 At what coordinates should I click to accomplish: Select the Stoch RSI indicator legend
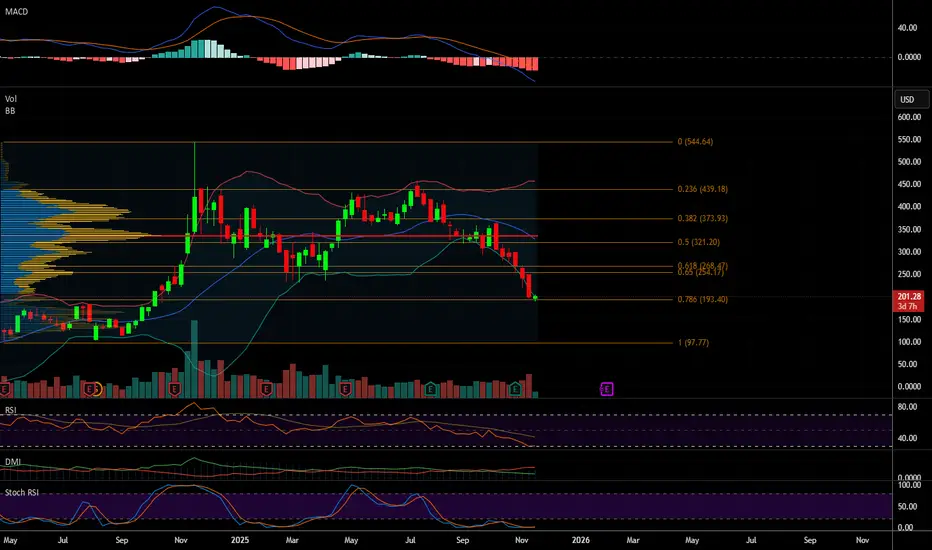[21, 492]
